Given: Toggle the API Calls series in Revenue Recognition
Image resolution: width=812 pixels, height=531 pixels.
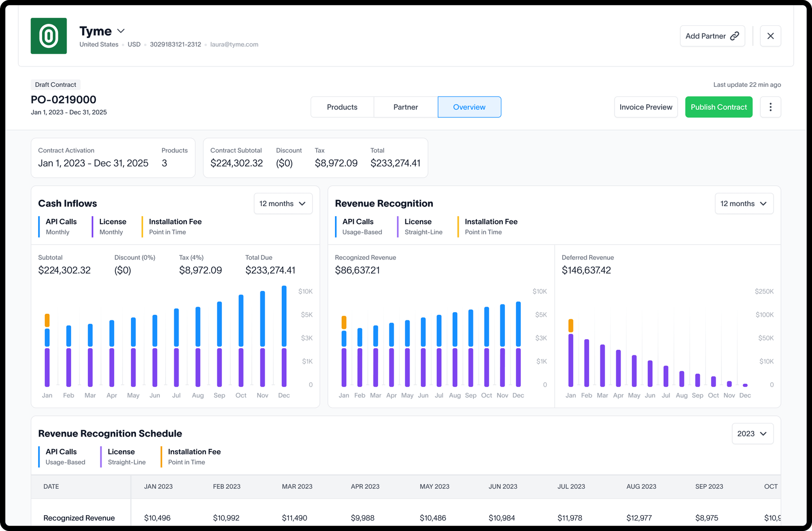Looking at the screenshot, I should click(x=336, y=226).
